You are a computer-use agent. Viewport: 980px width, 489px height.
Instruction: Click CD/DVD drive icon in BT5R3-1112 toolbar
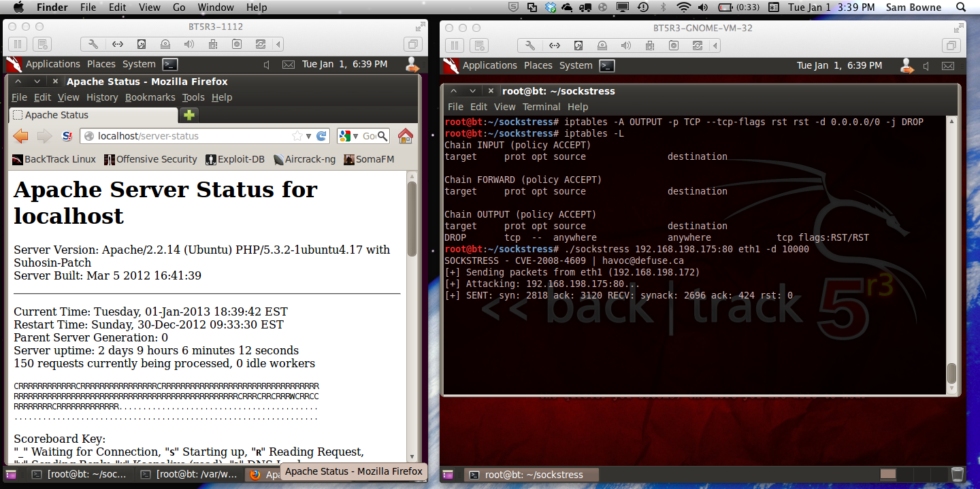coord(165,44)
